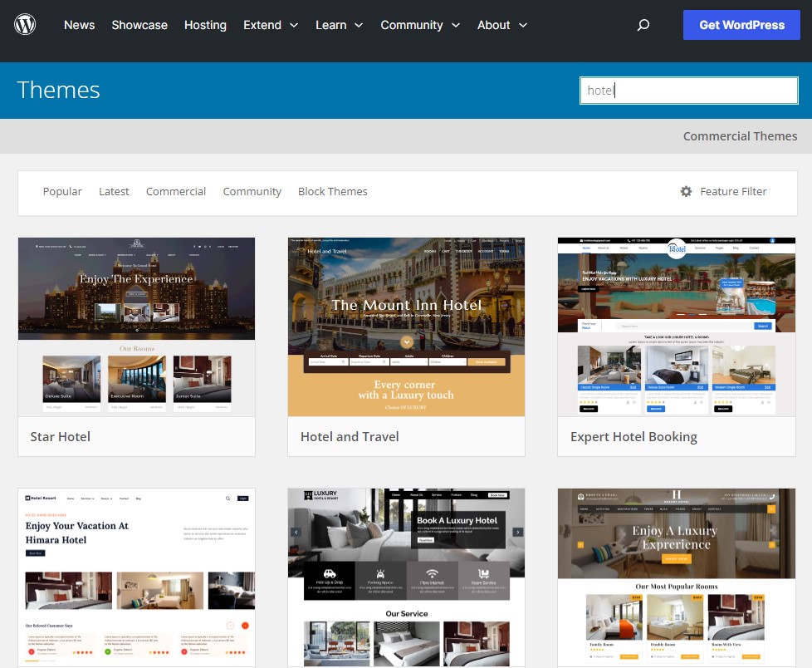Select the Block Themes tab

click(x=332, y=191)
